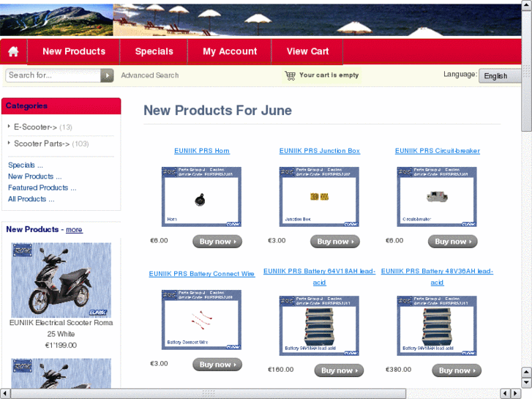Buy now the EUNIIK PRS Circuit-breaker

453,242
